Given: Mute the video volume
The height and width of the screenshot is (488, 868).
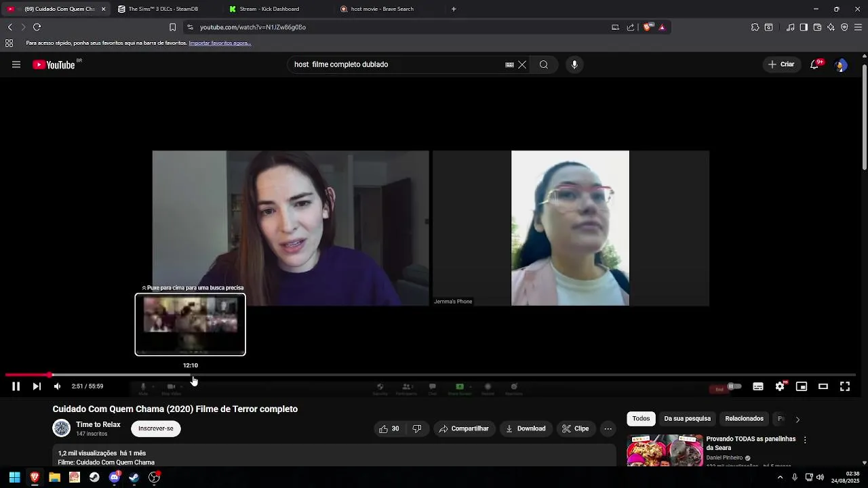Looking at the screenshot, I should pyautogui.click(x=57, y=386).
